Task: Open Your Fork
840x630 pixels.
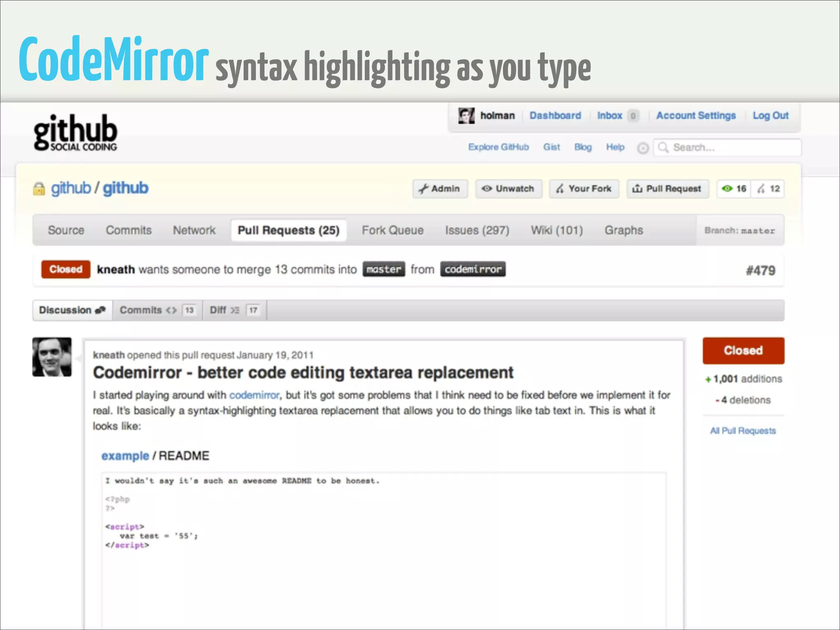Action: point(584,189)
